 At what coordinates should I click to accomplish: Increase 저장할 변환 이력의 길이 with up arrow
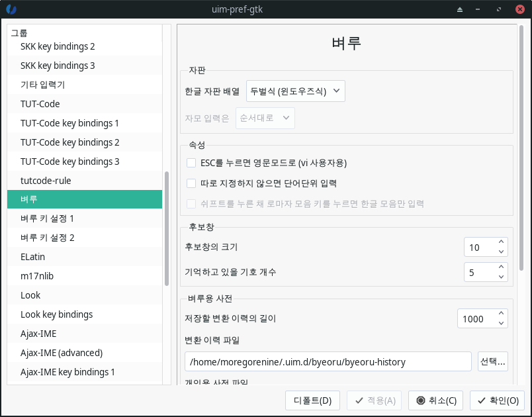coord(501,314)
